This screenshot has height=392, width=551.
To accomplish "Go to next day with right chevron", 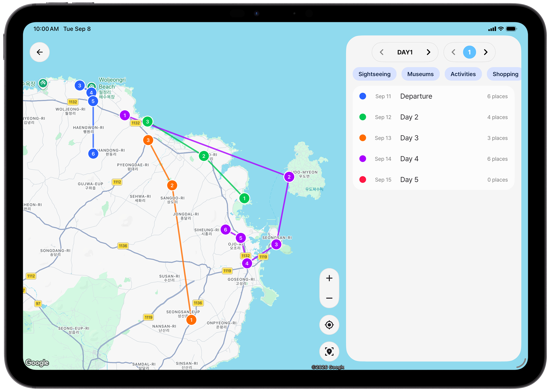I will point(428,52).
